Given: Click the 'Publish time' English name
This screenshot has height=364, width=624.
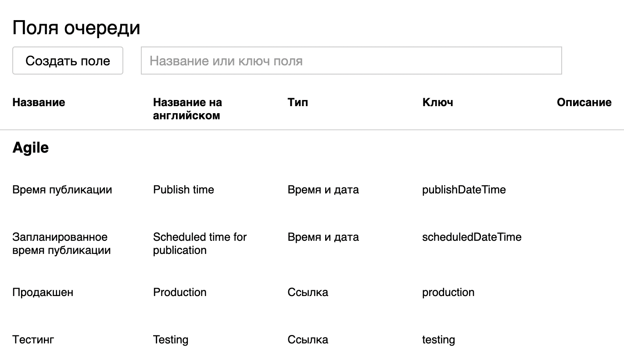Looking at the screenshot, I should 183,190.
